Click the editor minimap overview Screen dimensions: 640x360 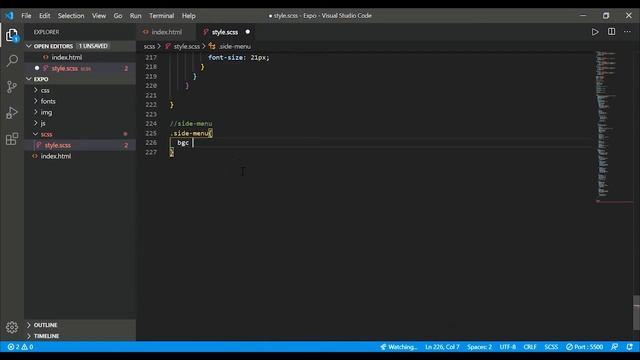pyautogui.click(x=613, y=127)
